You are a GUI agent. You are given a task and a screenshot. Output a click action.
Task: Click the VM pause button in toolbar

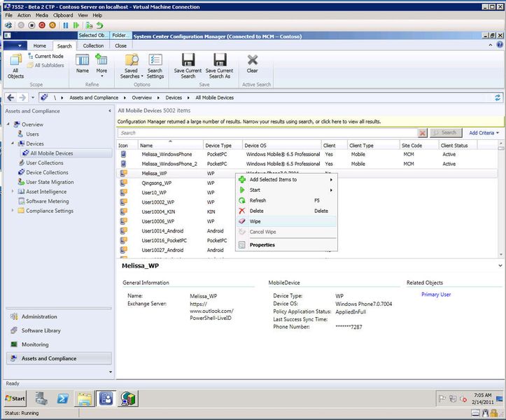(66, 25)
